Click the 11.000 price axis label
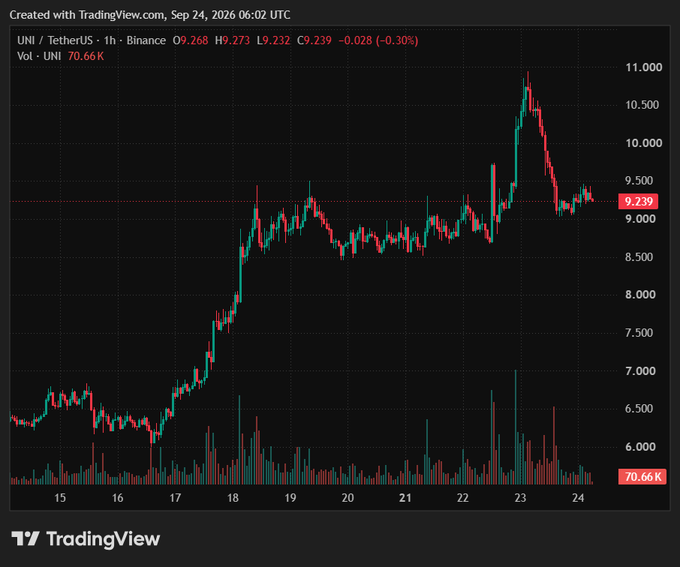 (644, 67)
